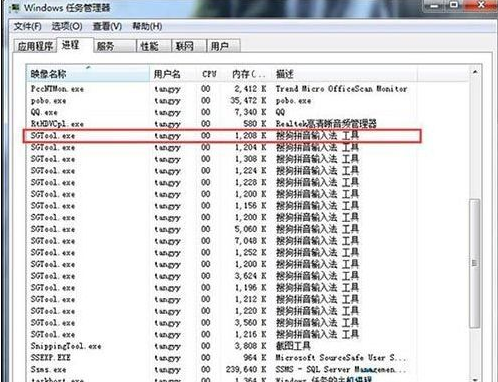Switch to the 性能 tab
The height and width of the screenshot is (382, 498).
click(x=154, y=46)
